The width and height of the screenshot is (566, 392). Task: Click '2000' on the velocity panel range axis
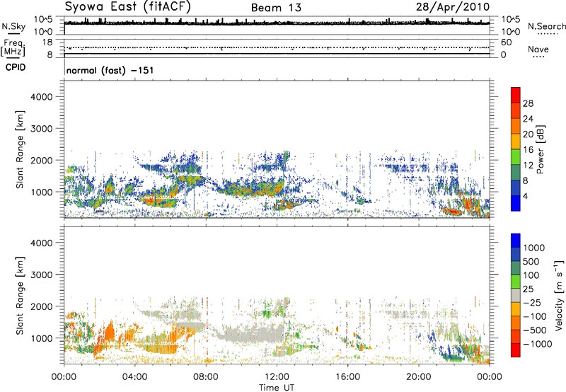point(42,306)
